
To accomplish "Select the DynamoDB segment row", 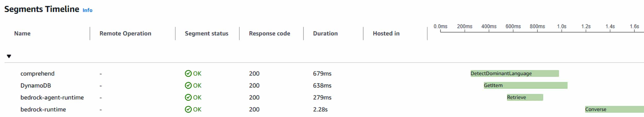I will 324,85.
